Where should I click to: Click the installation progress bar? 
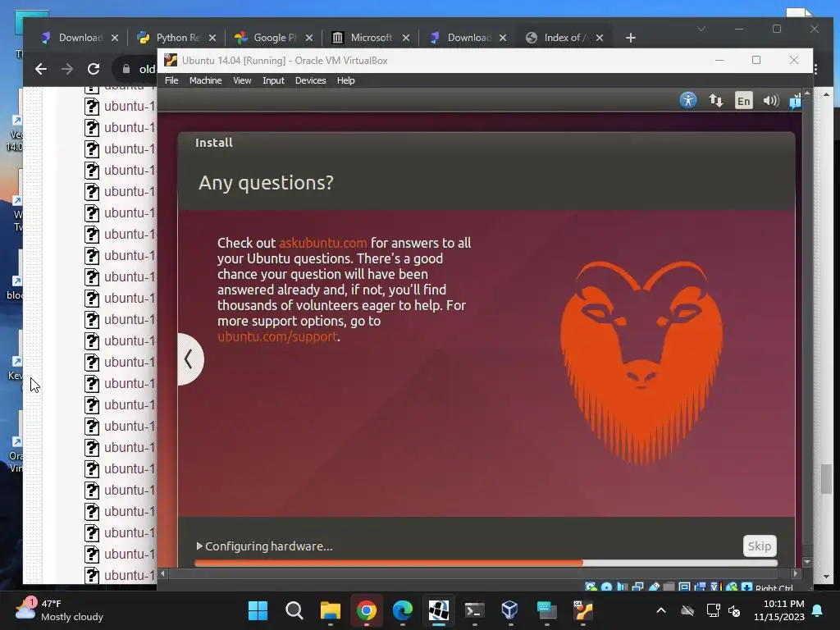486,563
